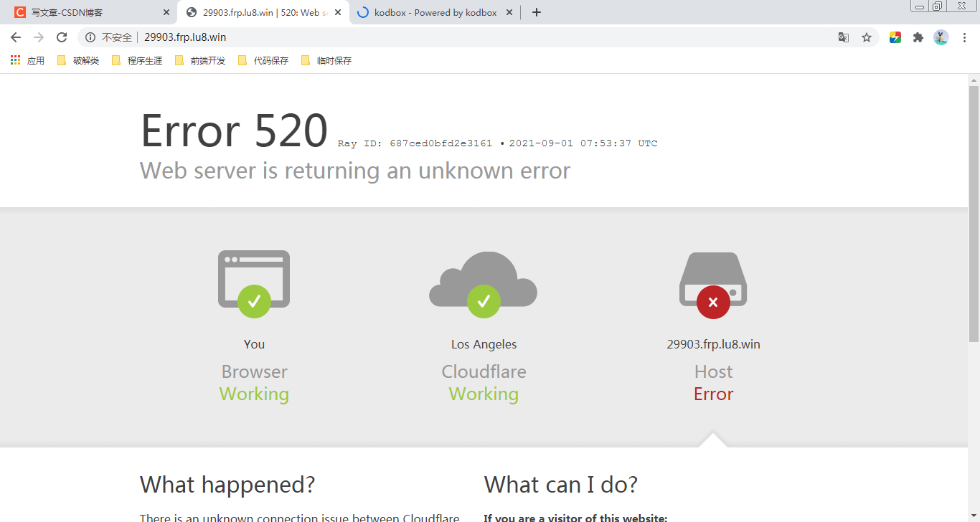Click the 不安全 not-secure label
The width and height of the screenshot is (980, 522).
(x=117, y=37)
